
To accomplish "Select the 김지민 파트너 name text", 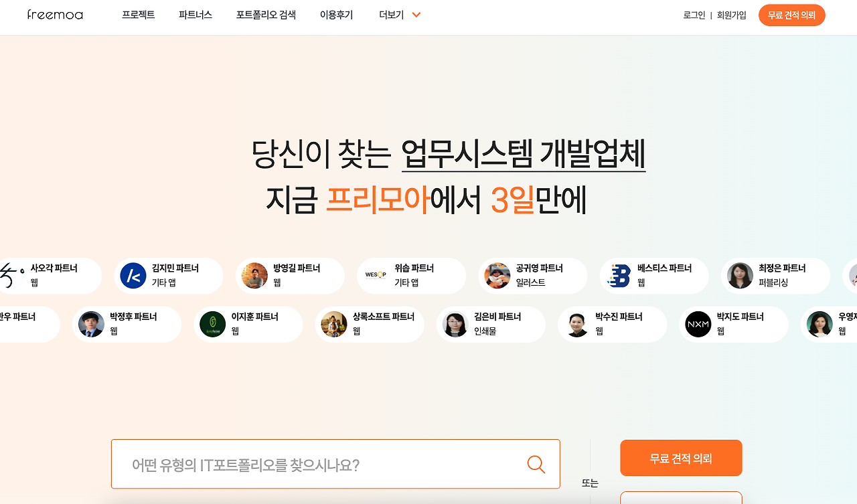I will pos(175,268).
